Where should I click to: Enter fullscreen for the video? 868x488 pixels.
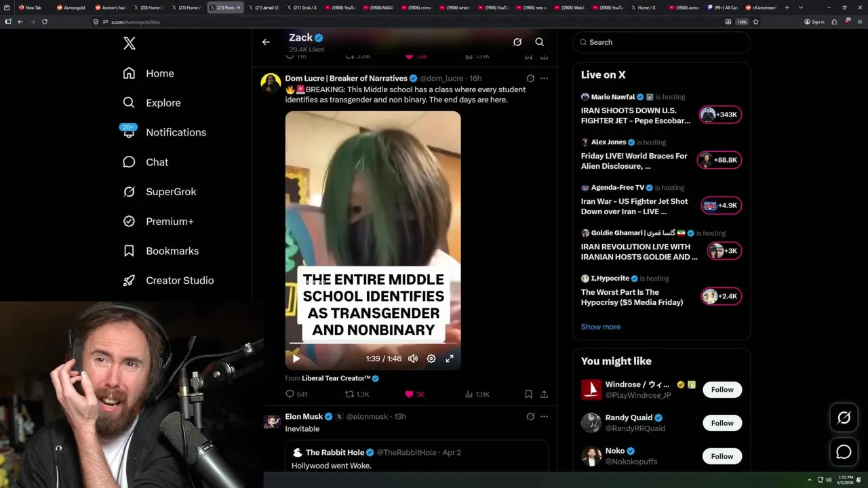click(x=450, y=359)
